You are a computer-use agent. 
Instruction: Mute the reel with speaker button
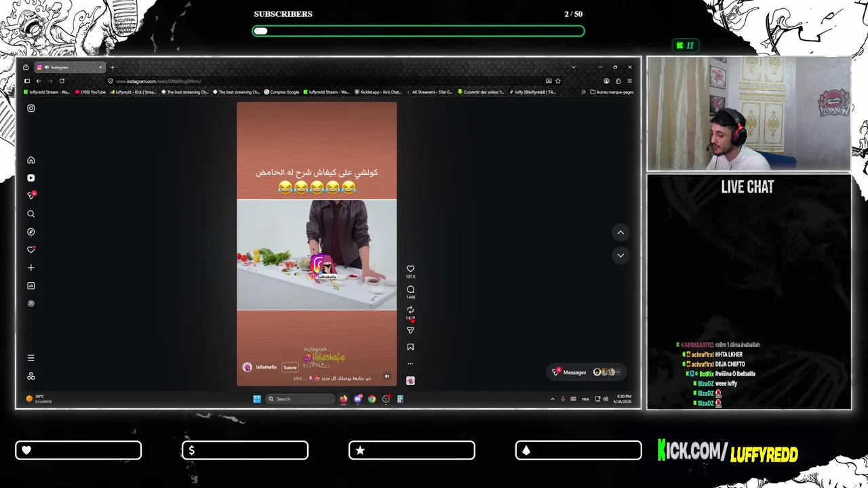387,376
